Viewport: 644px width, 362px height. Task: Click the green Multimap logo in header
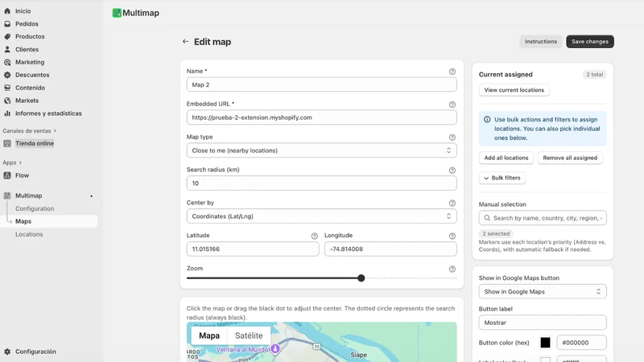(117, 13)
